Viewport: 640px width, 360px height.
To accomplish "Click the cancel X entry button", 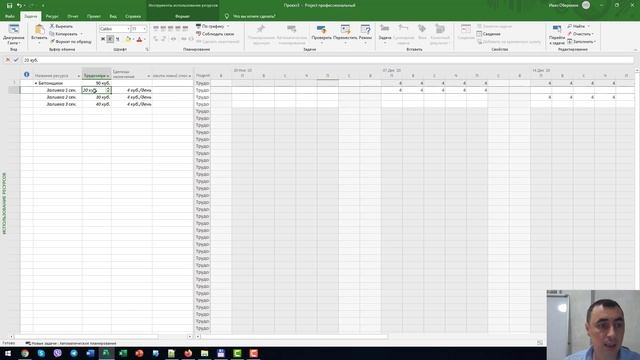I will click(x=8, y=60).
